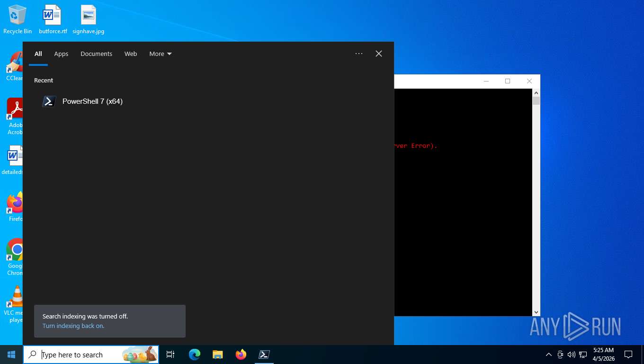Click the console scrollbar down arrow
Image resolution: width=644 pixels, height=364 pixels.
536,312
